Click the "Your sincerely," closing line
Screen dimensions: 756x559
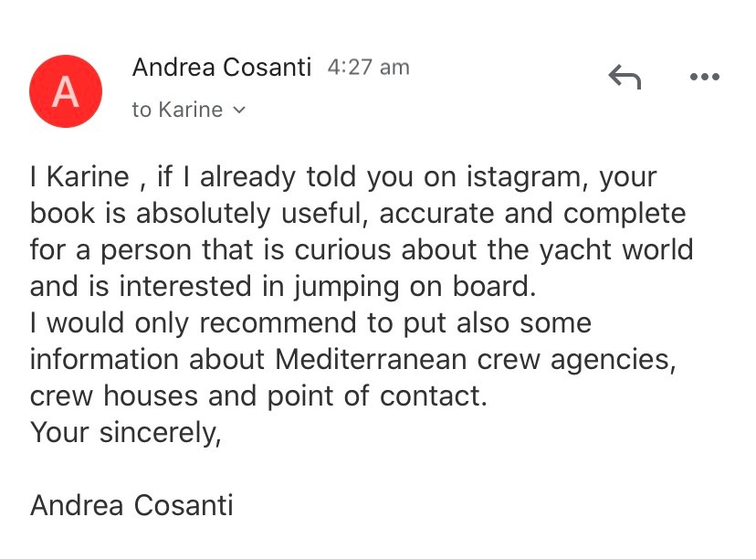point(126,433)
